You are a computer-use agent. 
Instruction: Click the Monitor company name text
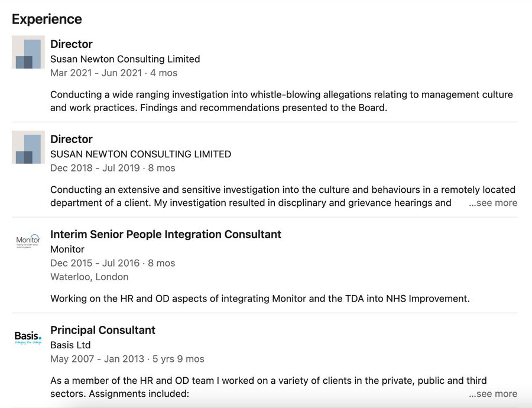(x=67, y=250)
